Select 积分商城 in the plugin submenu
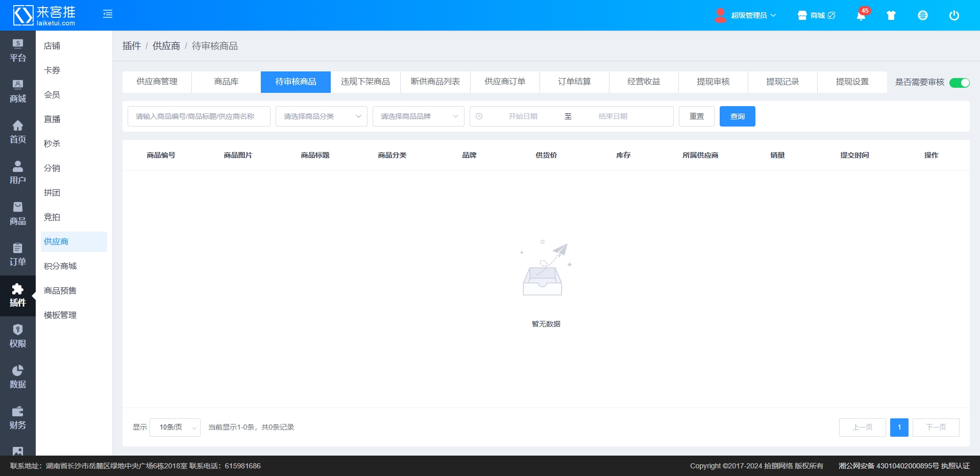Viewport: 980px width, 476px height. [x=60, y=266]
